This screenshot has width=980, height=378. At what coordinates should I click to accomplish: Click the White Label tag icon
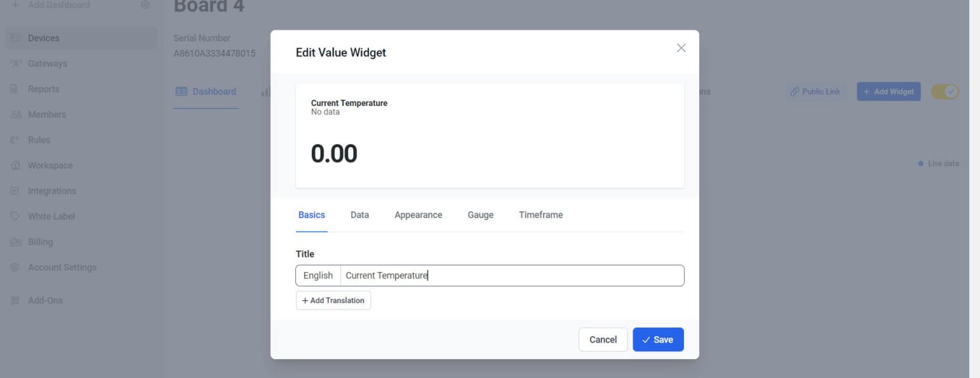pyautogui.click(x=14, y=216)
